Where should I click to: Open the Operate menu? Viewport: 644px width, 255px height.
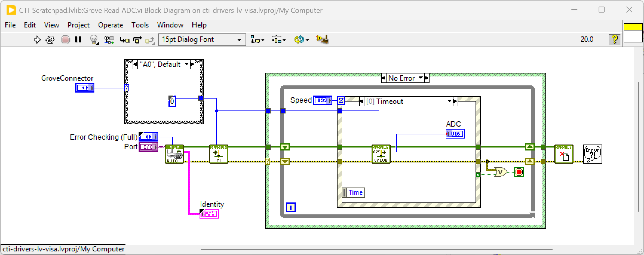click(111, 25)
